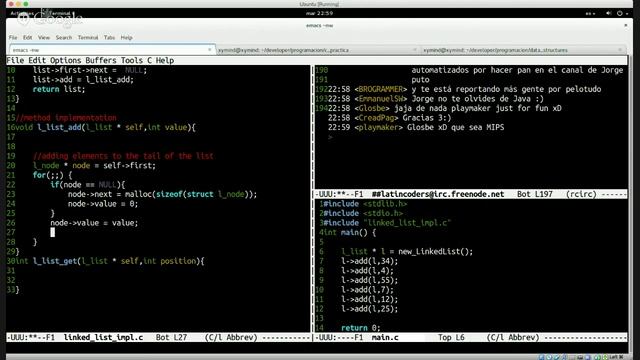The height and width of the screenshot is (360, 640).
Task: Close the data_structures terminal tab
Action: click(x=620, y=50)
